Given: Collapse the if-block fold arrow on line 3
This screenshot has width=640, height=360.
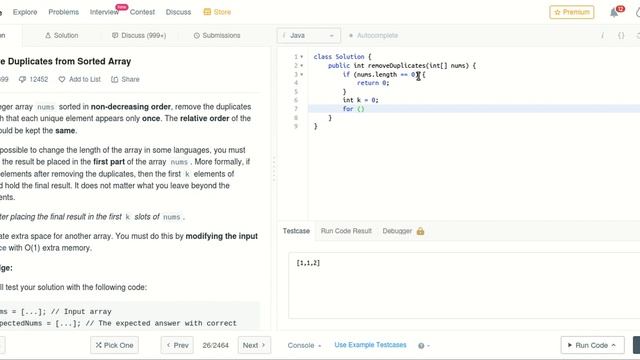Looking at the screenshot, I should pyautogui.click(x=302, y=74).
